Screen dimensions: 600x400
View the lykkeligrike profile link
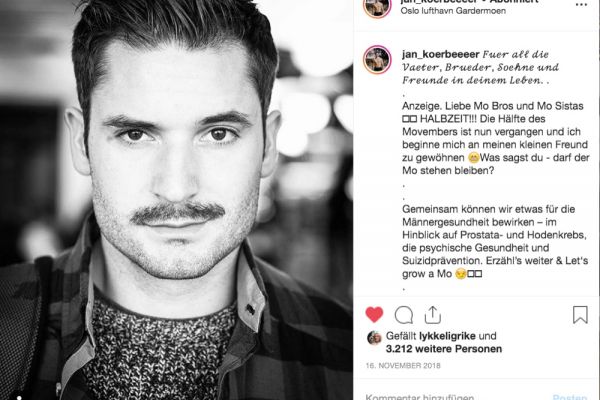447,336
